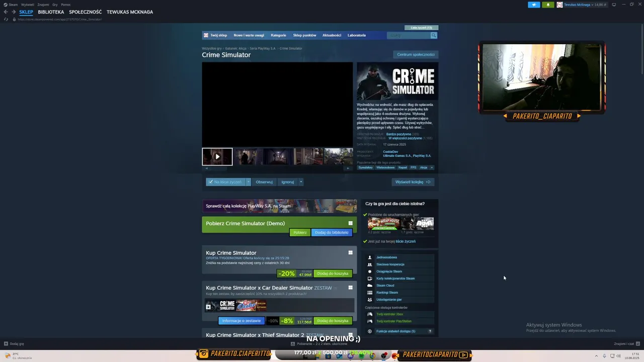Click the Pobierz demo button
Screen dimensions: 644x362
point(300,232)
